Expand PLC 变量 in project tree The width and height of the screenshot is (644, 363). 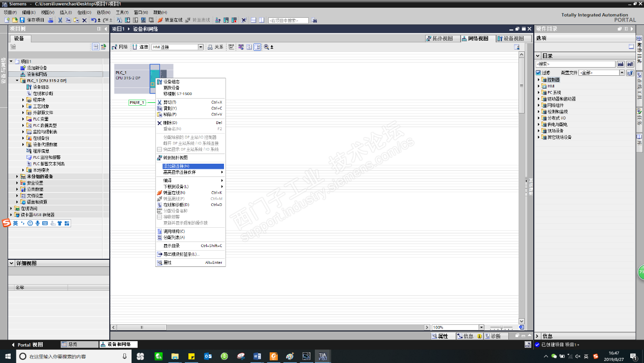tap(23, 119)
